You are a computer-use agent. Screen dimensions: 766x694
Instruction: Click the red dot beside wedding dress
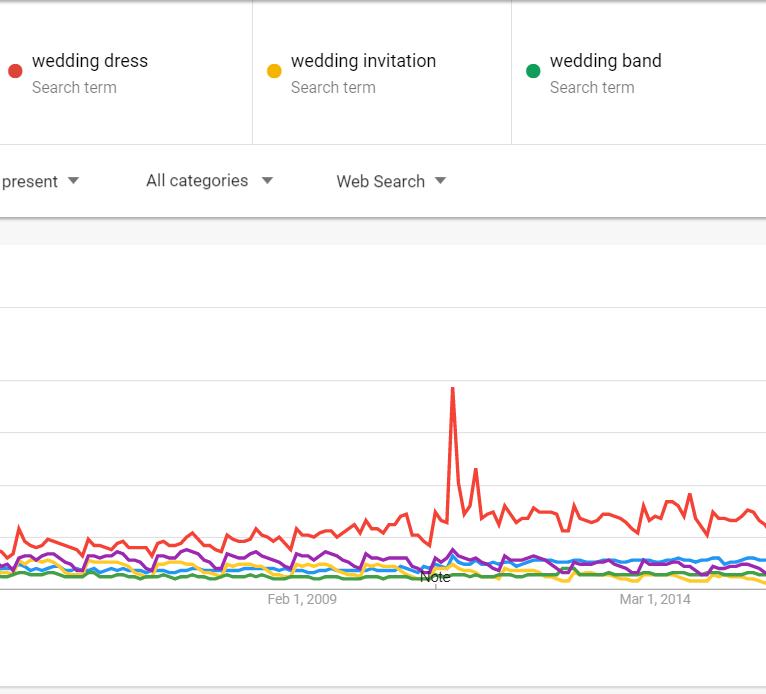[15, 70]
